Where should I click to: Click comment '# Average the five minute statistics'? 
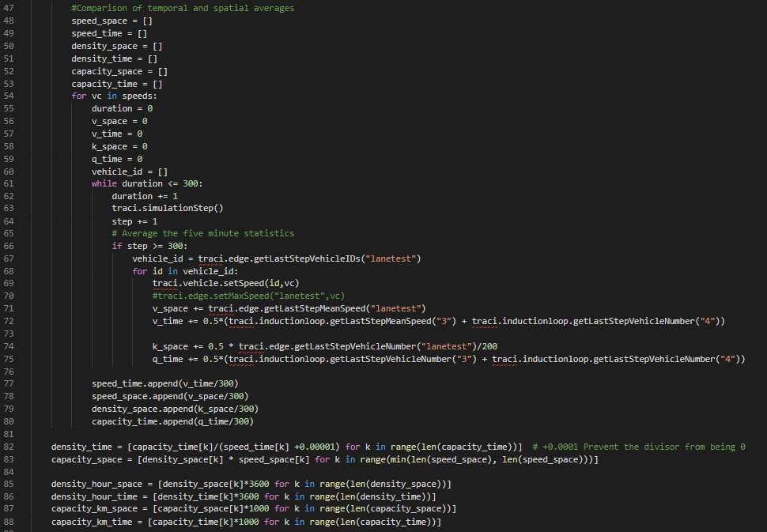(203, 234)
